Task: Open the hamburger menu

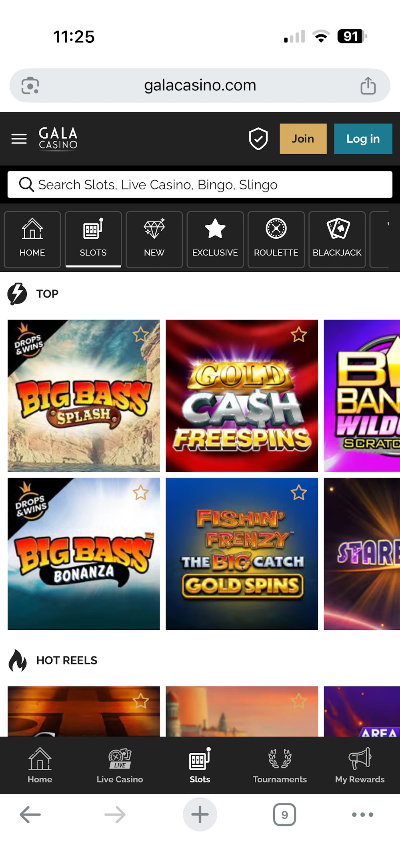Action: pyautogui.click(x=19, y=139)
